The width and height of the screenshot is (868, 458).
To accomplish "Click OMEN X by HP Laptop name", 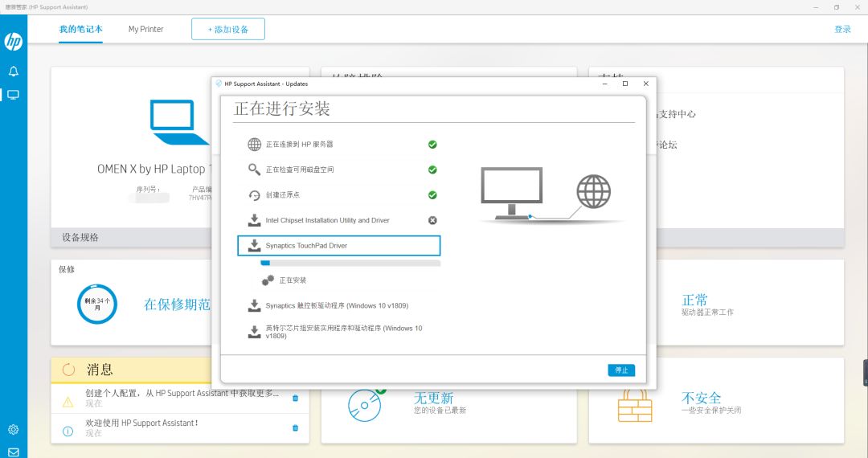I will point(154,170).
